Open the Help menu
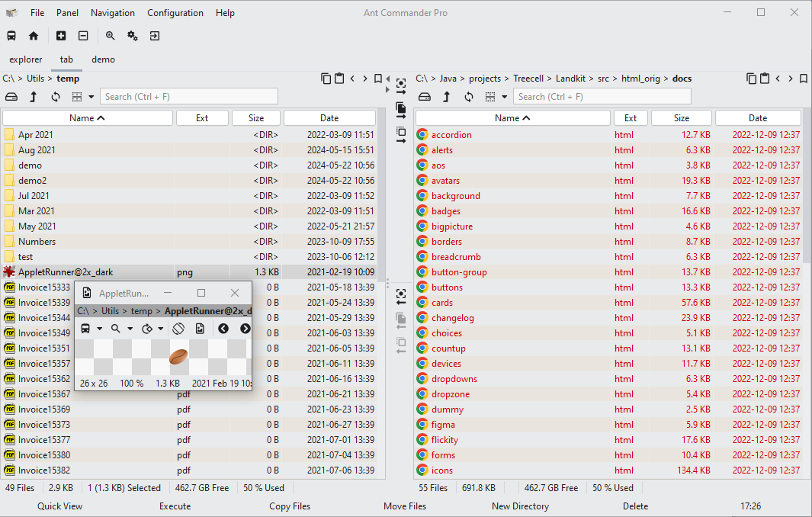812x517 pixels. point(225,13)
